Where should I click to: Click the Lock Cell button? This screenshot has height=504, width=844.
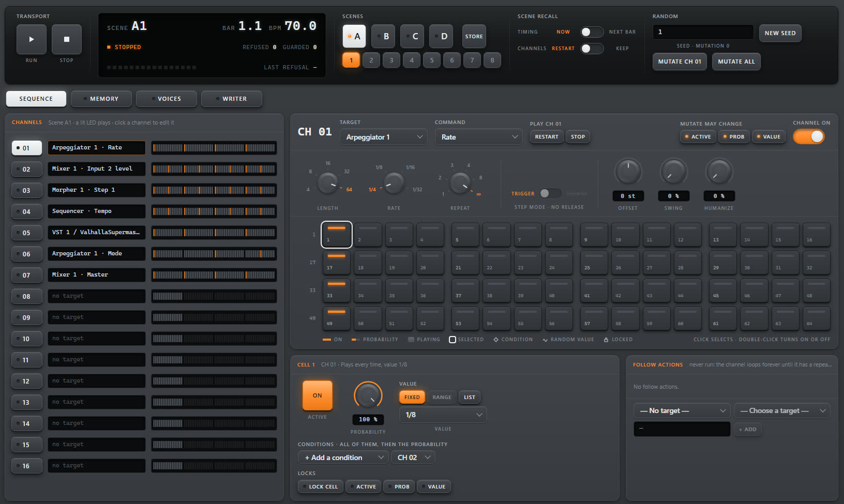pos(321,486)
